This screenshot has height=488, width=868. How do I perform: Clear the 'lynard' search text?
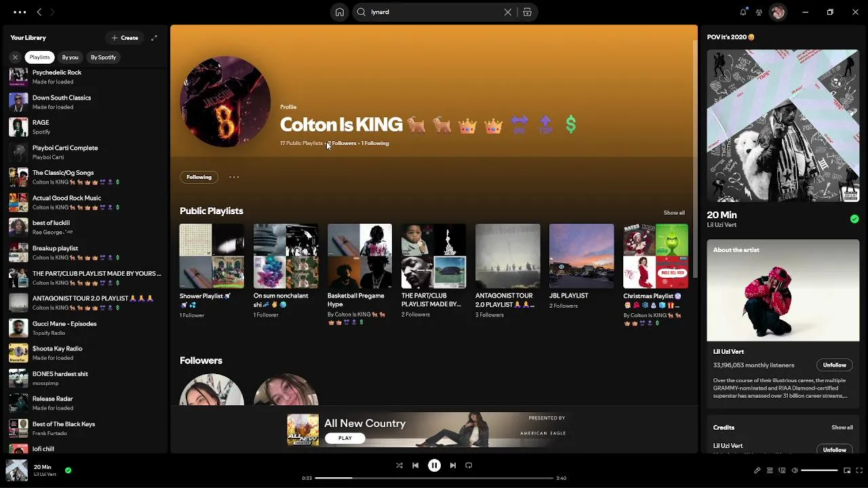click(507, 12)
